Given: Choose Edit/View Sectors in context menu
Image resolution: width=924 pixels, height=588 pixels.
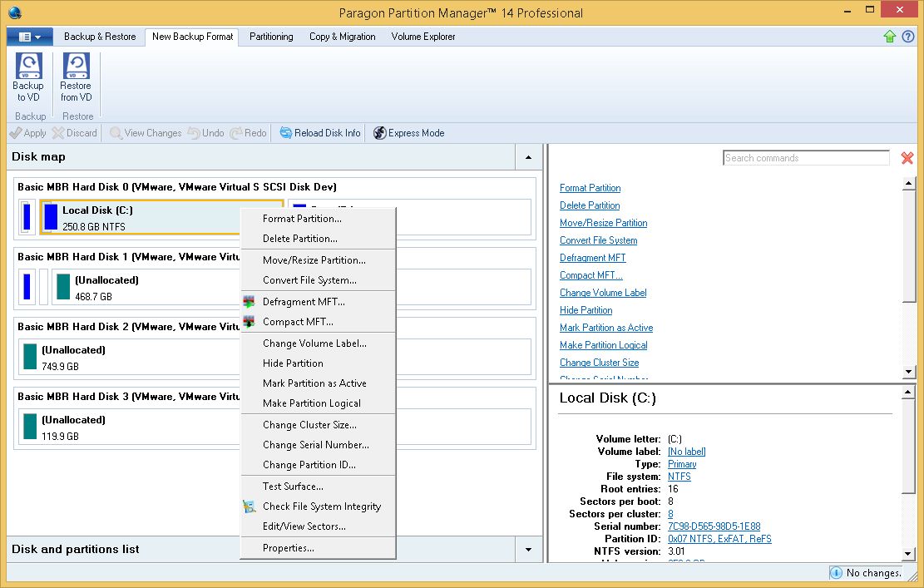Looking at the screenshot, I should pyautogui.click(x=319, y=526).
